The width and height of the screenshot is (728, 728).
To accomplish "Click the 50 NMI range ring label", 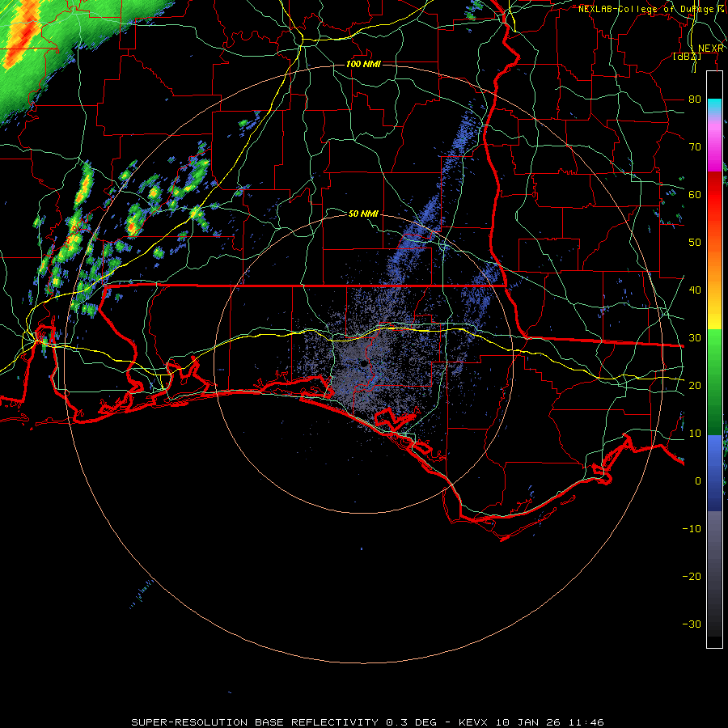I will [363, 214].
